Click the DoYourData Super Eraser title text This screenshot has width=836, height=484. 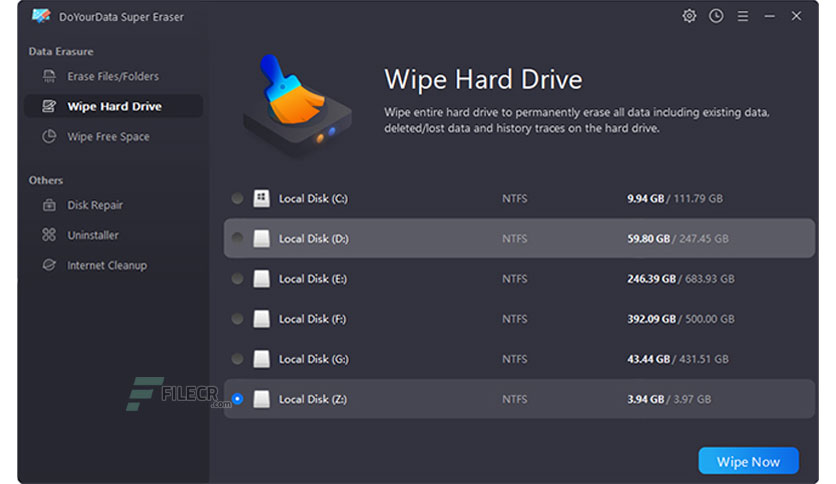121,17
